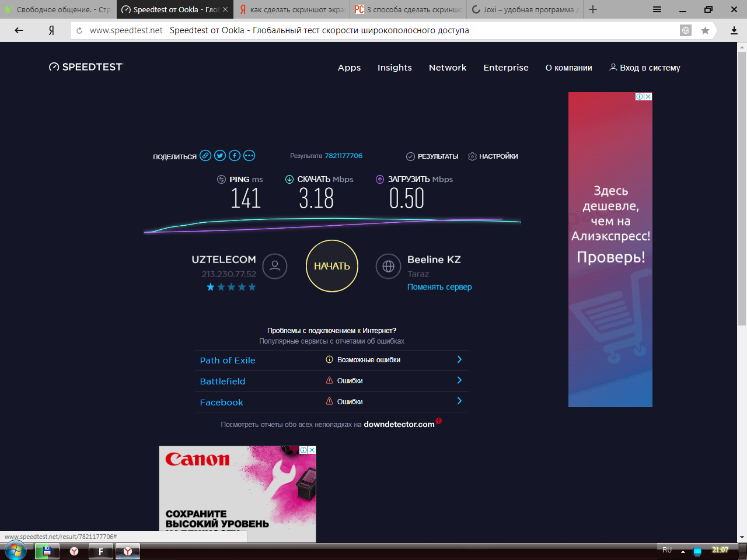747x560 pixels.
Task: Click the 0.50 upload speed value
Action: click(x=407, y=198)
